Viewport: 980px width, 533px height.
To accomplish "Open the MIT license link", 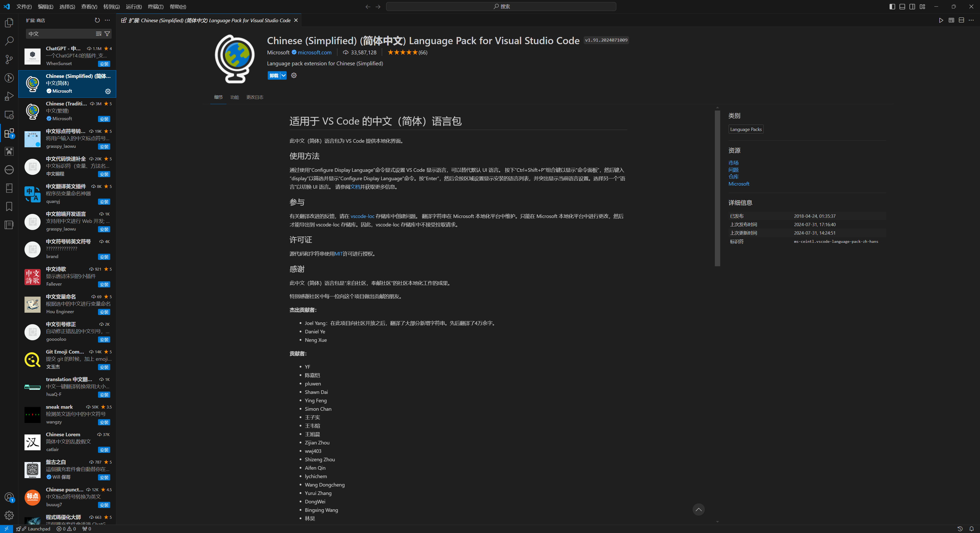I will point(339,254).
